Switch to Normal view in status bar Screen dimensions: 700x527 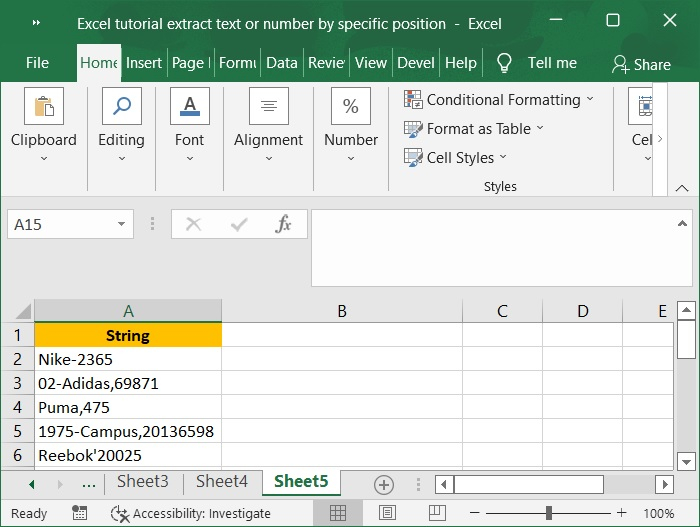pos(338,513)
